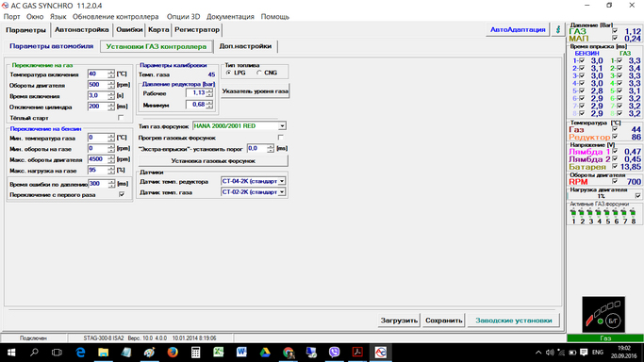Restore Заводские установки

click(513, 321)
